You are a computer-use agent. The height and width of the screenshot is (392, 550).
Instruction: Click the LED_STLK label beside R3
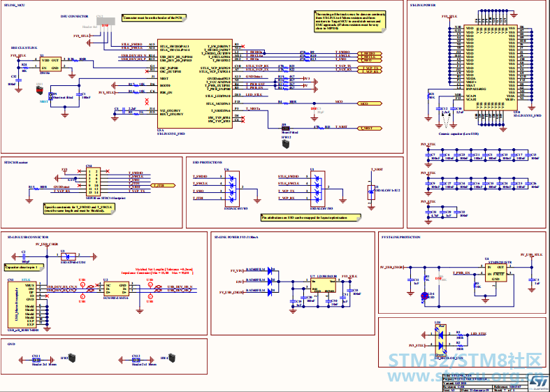[x=478, y=334]
